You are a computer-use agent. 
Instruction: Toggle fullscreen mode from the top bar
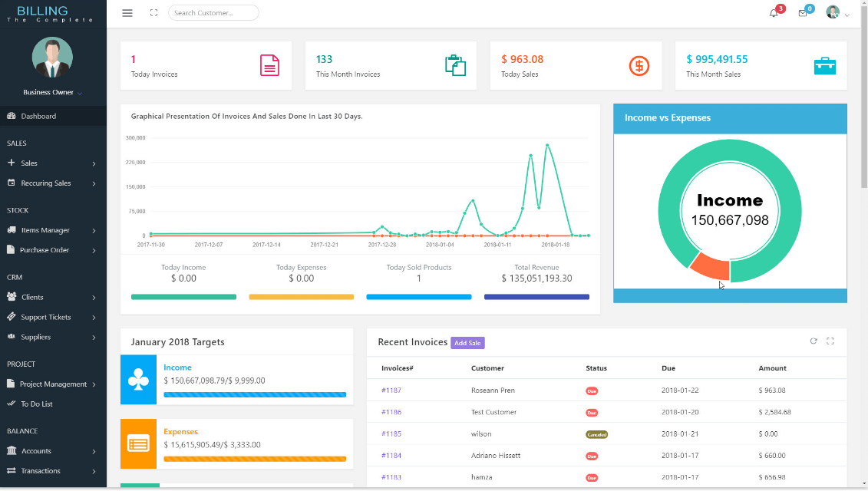coord(153,12)
